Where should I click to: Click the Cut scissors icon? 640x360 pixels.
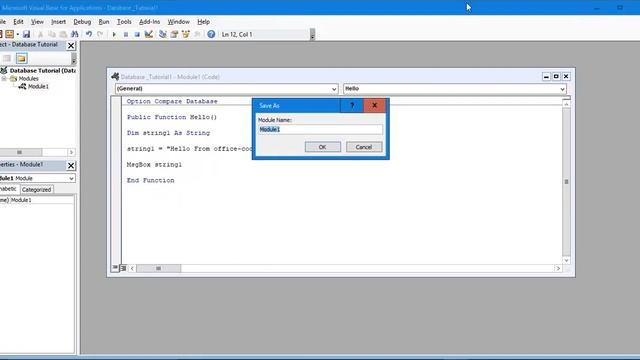40,34
